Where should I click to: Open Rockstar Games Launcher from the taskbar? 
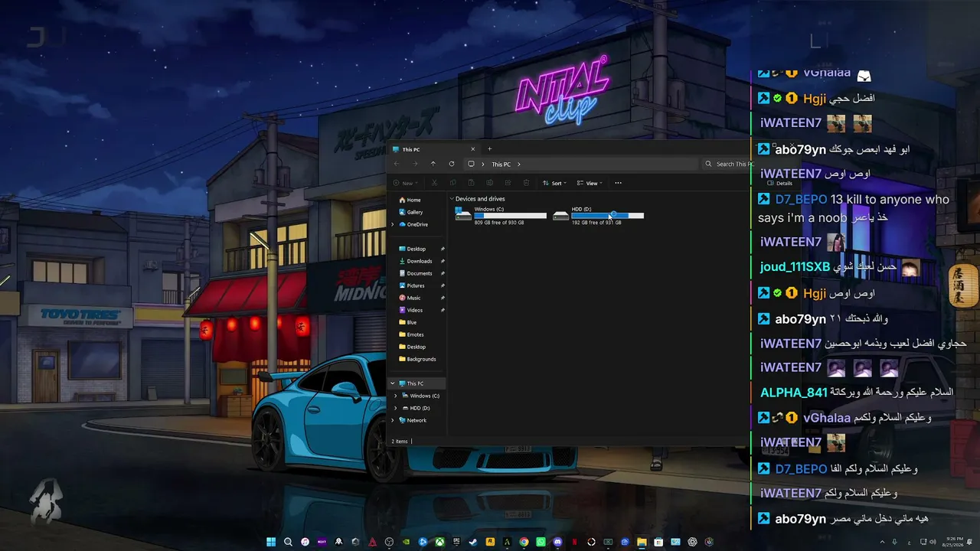(490, 542)
